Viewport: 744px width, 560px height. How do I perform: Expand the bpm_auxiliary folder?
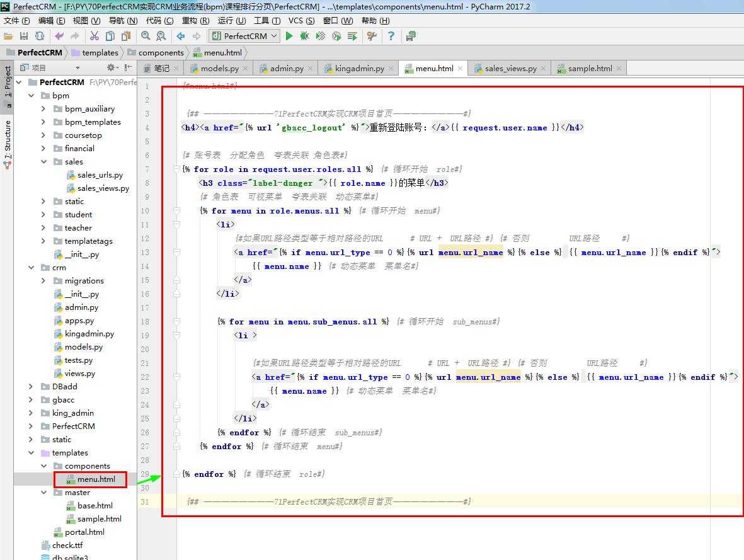coord(43,109)
